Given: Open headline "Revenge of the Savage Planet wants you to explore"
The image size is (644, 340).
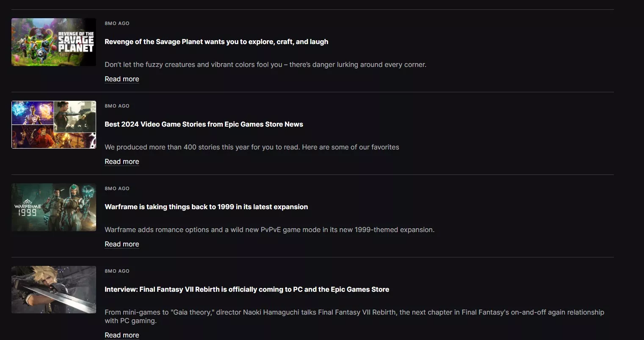Looking at the screenshot, I should point(216,41).
